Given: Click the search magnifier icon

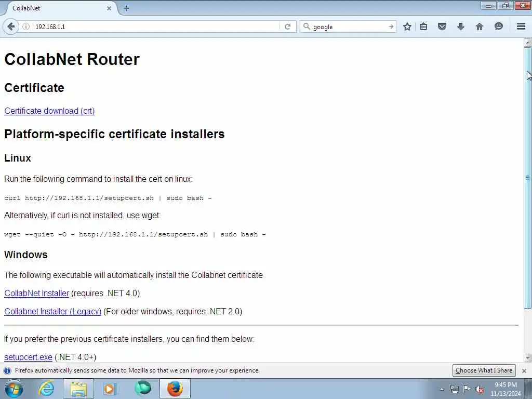Looking at the screenshot, I should pos(307,26).
